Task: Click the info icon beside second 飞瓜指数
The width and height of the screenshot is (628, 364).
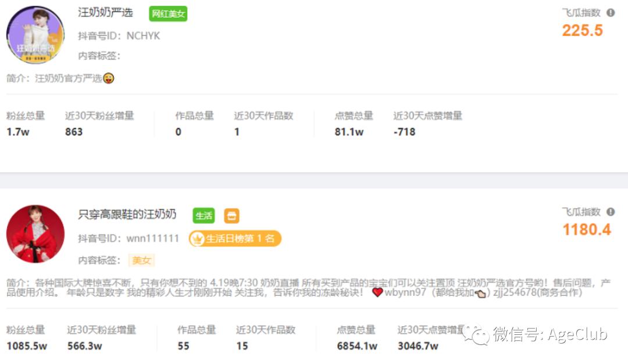Action: (611, 212)
